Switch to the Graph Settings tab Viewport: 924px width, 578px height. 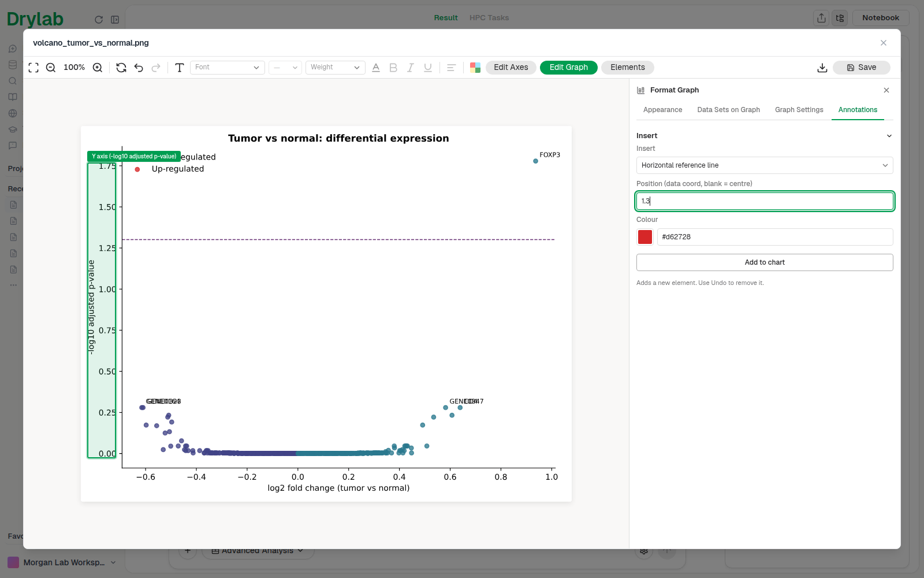point(799,110)
